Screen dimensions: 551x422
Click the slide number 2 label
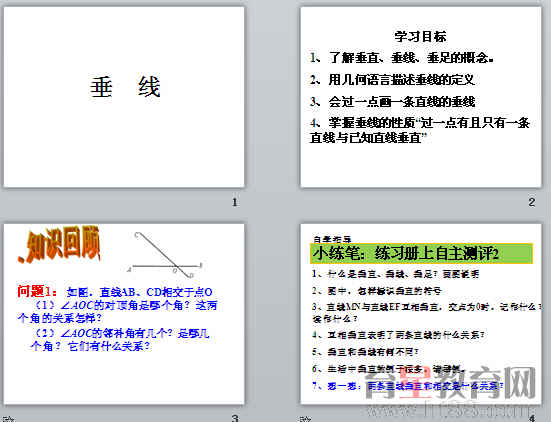(532, 202)
